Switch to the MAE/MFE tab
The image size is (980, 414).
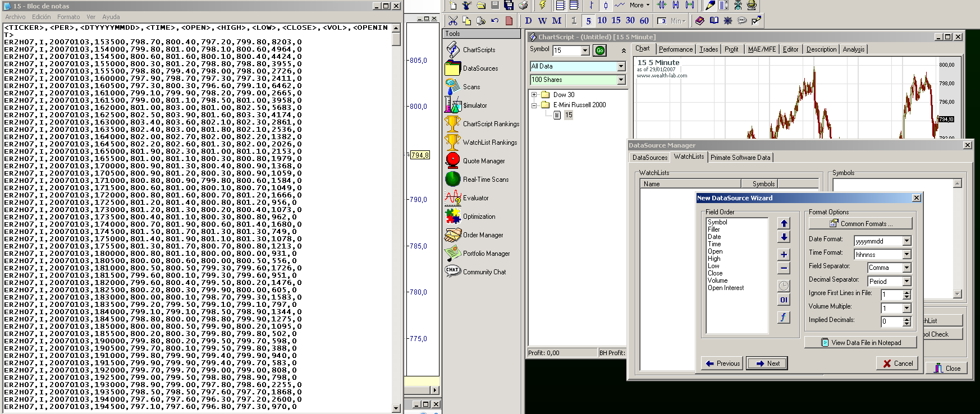click(762, 49)
